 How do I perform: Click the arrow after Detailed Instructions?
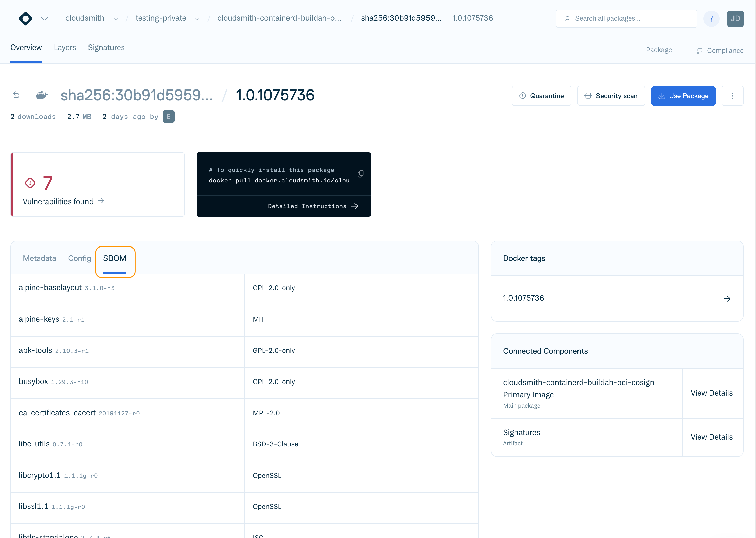tap(354, 206)
